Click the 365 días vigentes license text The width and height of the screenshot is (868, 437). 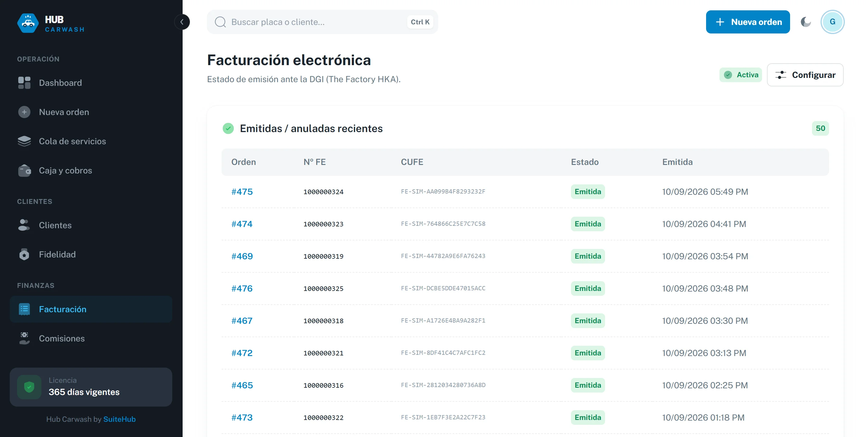pos(84,392)
